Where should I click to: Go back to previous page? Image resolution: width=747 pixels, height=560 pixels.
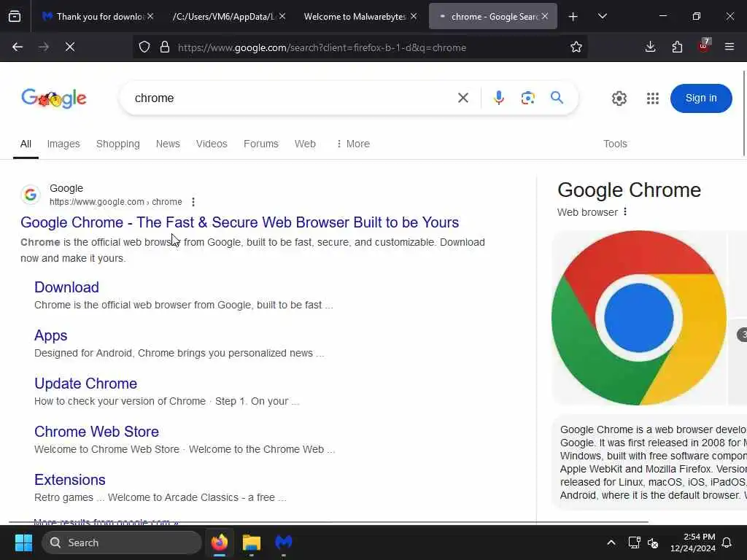(18, 47)
